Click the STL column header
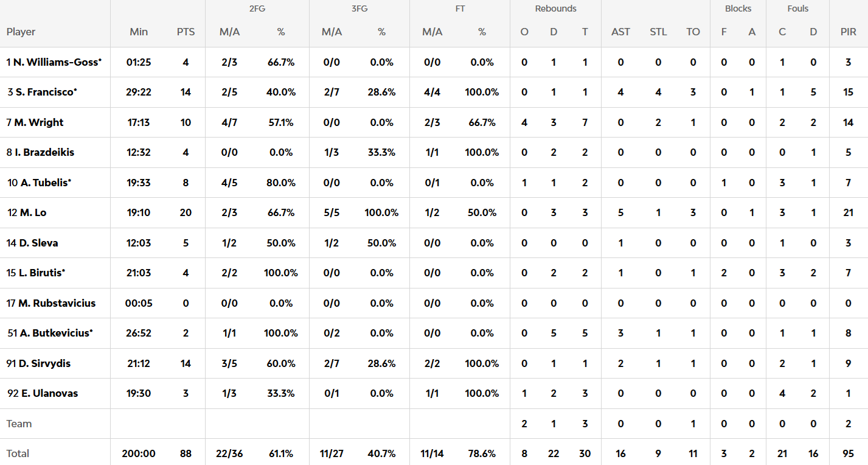Viewport: 868px width, 465px height. point(658,32)
